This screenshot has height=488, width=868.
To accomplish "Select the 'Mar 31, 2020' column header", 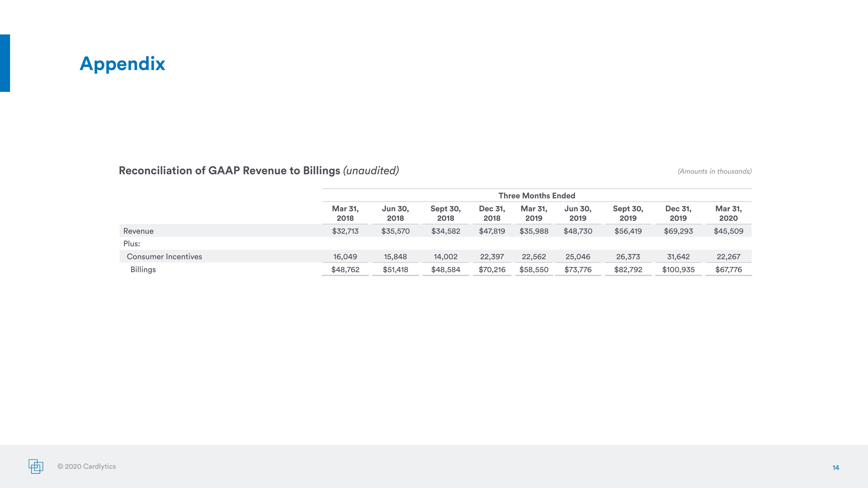I will click(728, 213).
